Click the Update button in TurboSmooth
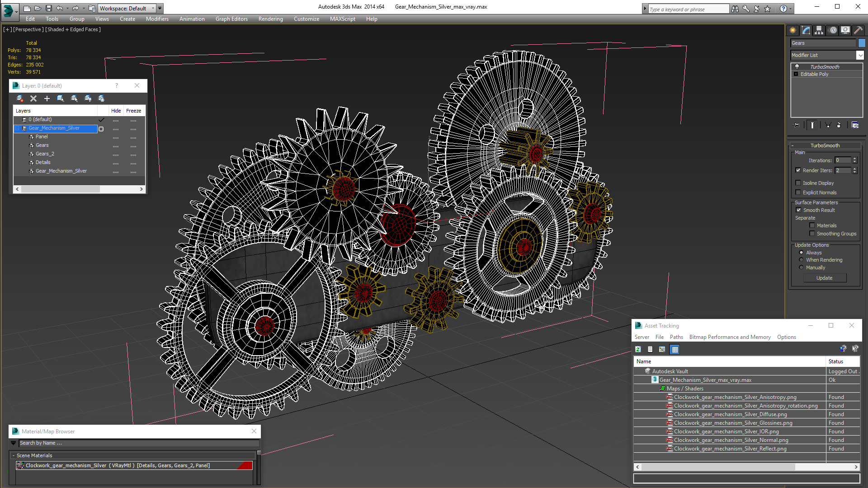This screenshot has height=488, width=868. pos(824,278)
